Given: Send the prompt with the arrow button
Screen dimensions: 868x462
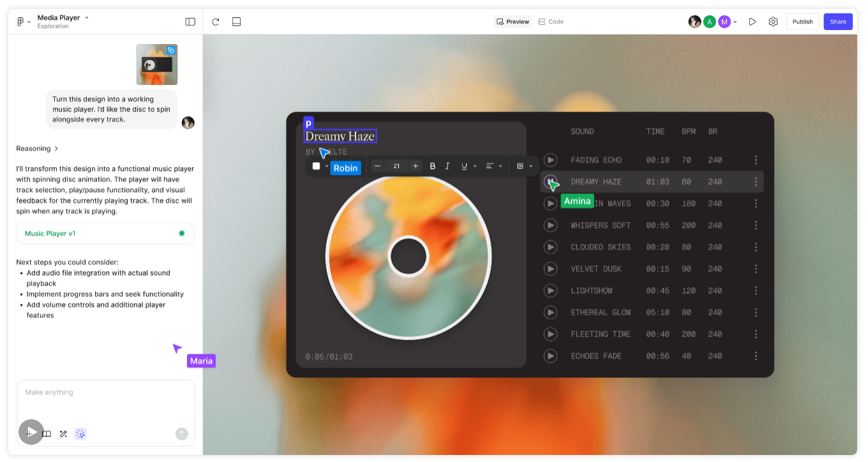Looking at the screenshot, I should point(182,434).
